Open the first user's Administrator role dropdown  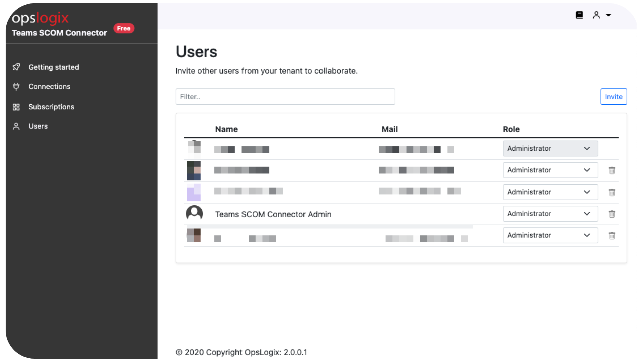[550, 149]
